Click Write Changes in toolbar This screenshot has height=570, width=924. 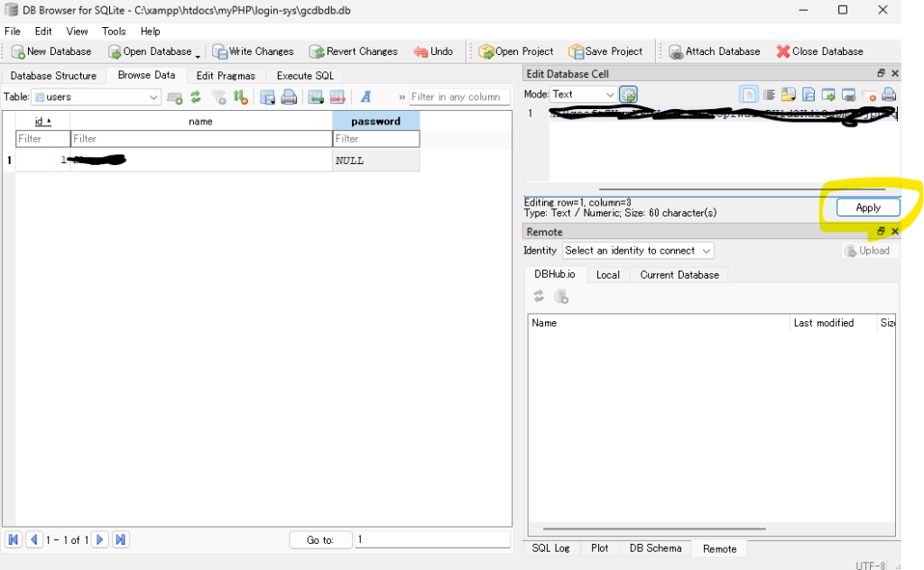253,51
